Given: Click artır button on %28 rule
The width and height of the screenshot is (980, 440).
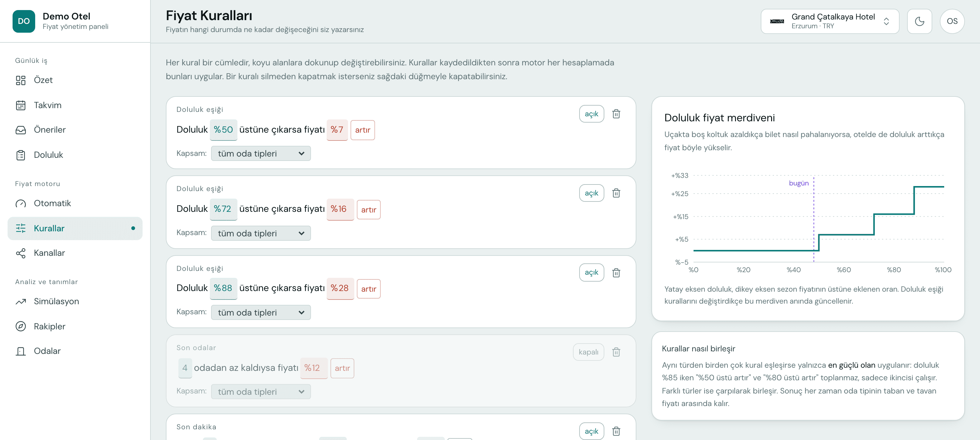Looking at the screenshot, I should coord(368,289).
